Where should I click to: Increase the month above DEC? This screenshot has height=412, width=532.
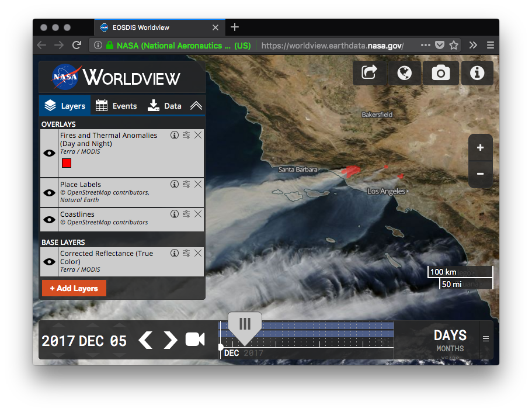click(91, 326)
